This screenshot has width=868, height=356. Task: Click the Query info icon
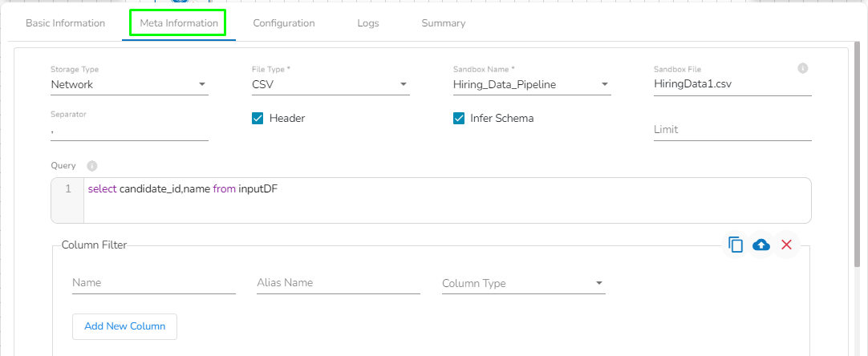tap(91, 166)
